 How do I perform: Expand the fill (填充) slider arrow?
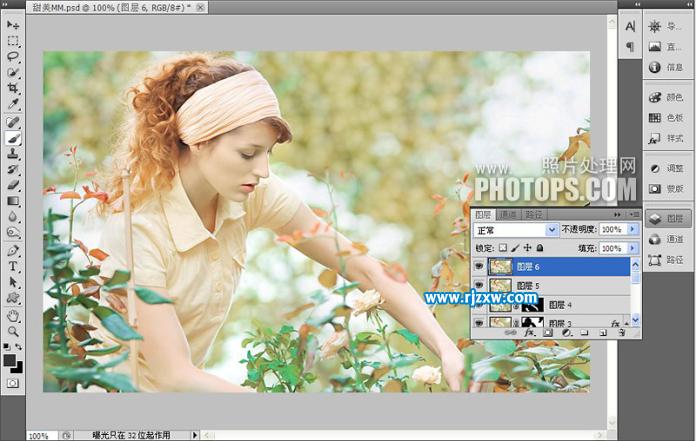632,248
